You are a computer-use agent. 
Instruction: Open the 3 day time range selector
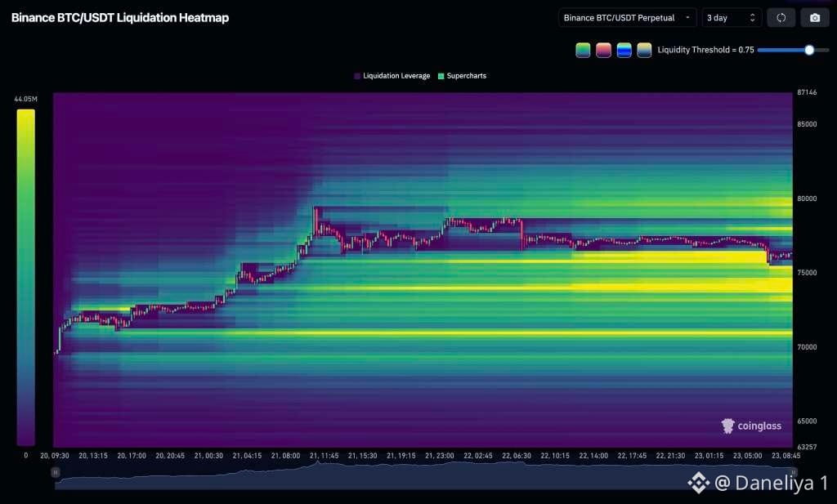[x=732, y=18]
